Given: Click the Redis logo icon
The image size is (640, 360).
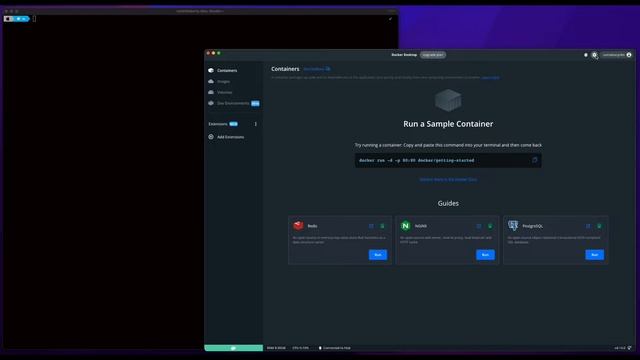Looking at the screenshot, I should (x=298, y=225).
